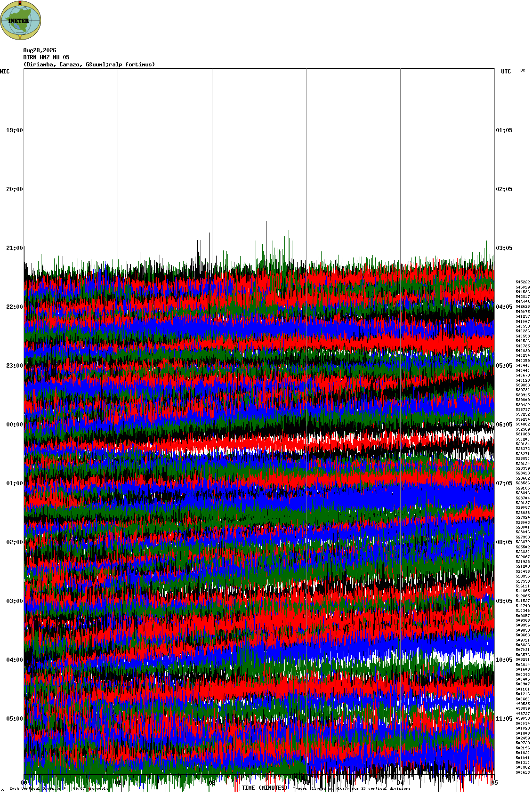Click the DC value 539915
Viewport: 532px width, 795px height.
pos(523,395)
